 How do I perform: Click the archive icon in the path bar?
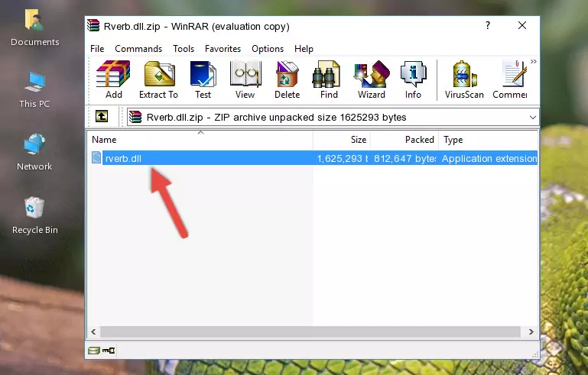[x=135, y=118]
